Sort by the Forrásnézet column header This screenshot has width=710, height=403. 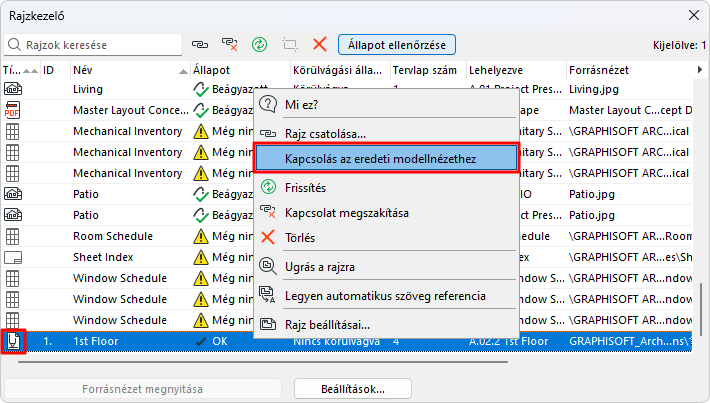(x=629, y=70)
